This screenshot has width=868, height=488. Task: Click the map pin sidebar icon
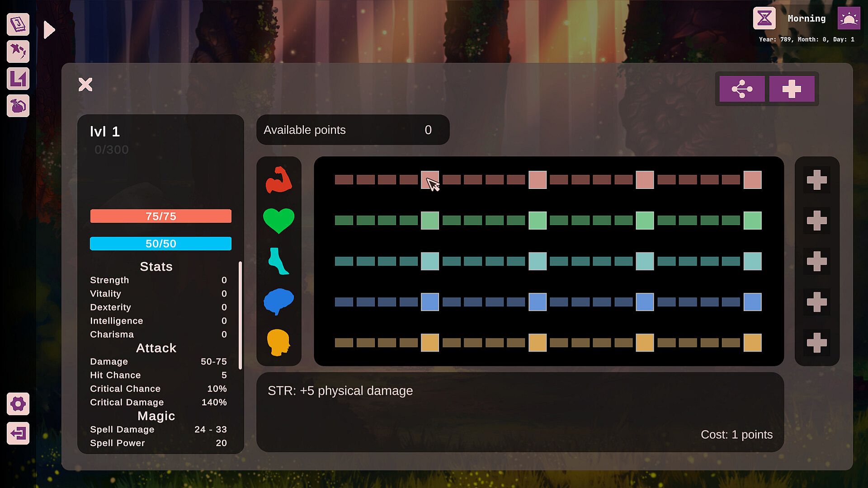18,52
